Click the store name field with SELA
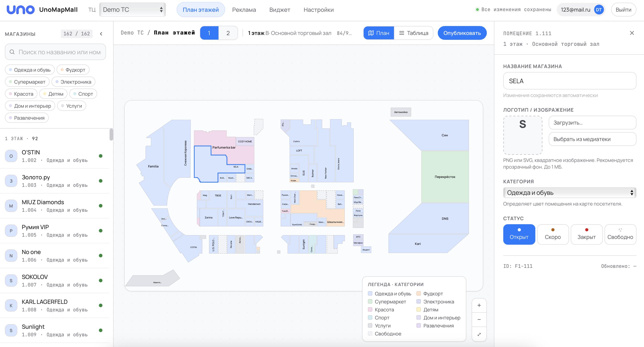This screenshot has width=644, height=347. [x=569, y=81]
